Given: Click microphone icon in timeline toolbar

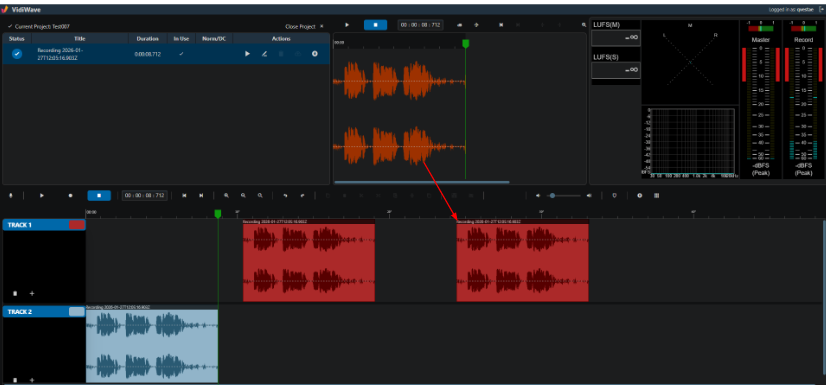Looking at the screenshot, I should (x=10, y=195).
